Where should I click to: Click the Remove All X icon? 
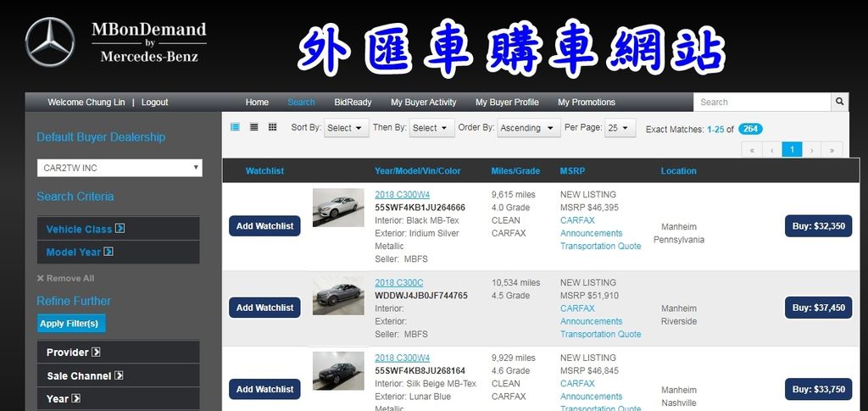[41, 278]
